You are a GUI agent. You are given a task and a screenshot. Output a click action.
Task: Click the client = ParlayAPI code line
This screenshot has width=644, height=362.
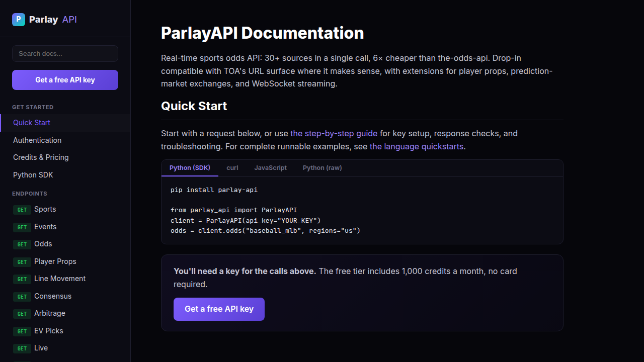pos(246,220)
